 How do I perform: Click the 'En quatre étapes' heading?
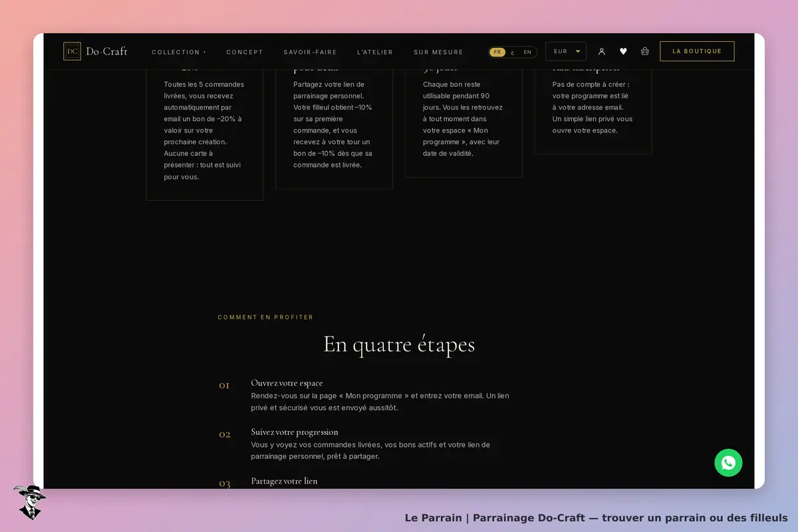(399, 344)
